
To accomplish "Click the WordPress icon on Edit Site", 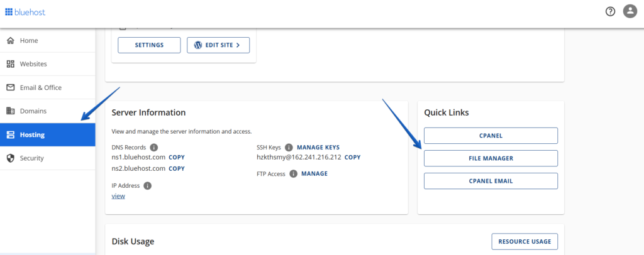I will 198,45.
